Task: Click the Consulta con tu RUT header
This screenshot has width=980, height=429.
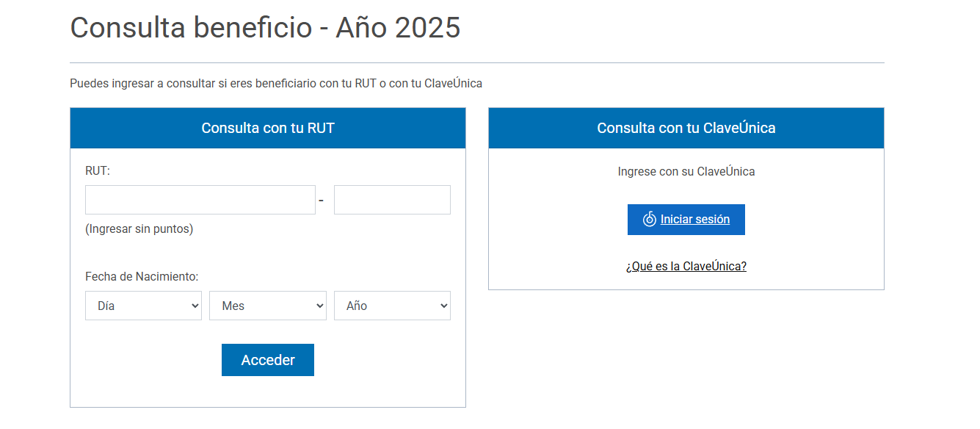Action: (268, 128)
